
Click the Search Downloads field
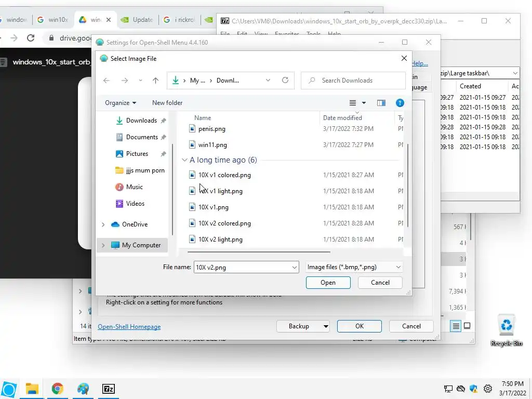(353, 81)
